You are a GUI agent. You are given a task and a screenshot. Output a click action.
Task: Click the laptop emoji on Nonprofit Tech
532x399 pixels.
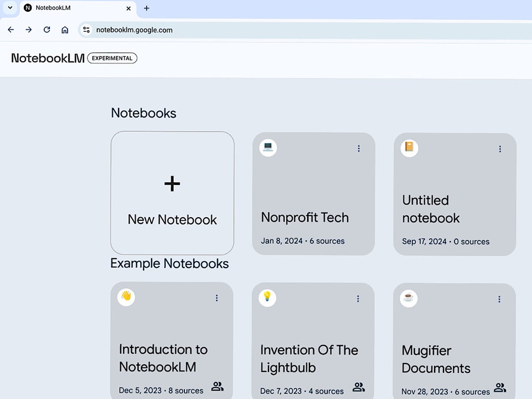268,147
